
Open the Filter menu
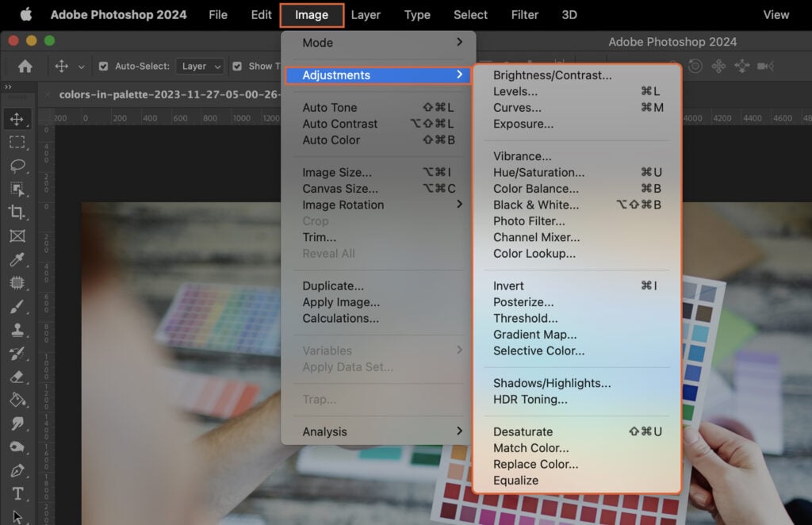(x=524, y=14)
